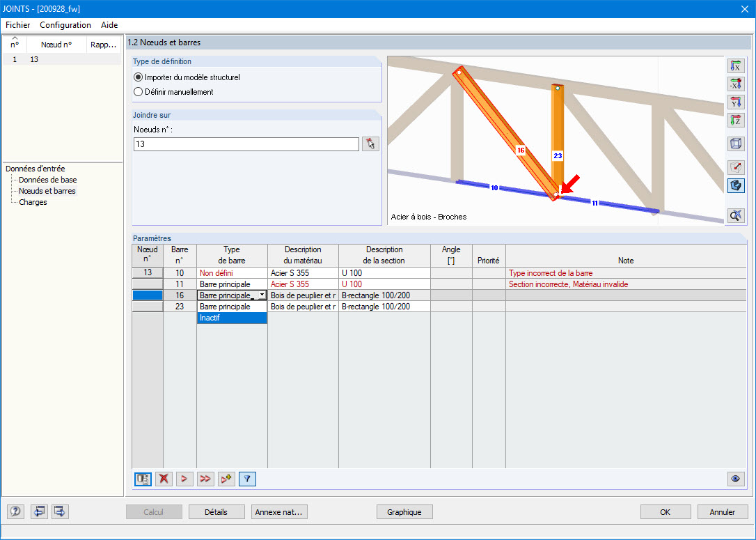Select 'Données d'entrée' tree root
Image resolution: width=756 pixels, height=540 pixels.
tap(36, 169)
